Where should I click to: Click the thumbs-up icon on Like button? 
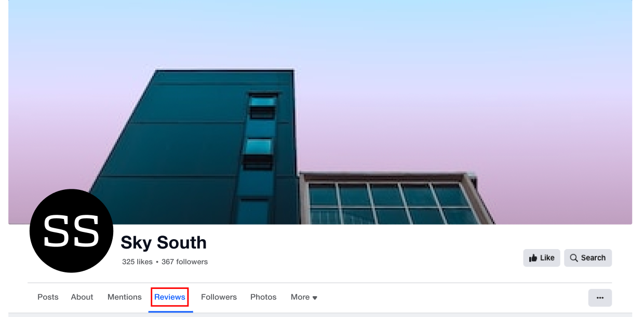[x=533, y=258]
